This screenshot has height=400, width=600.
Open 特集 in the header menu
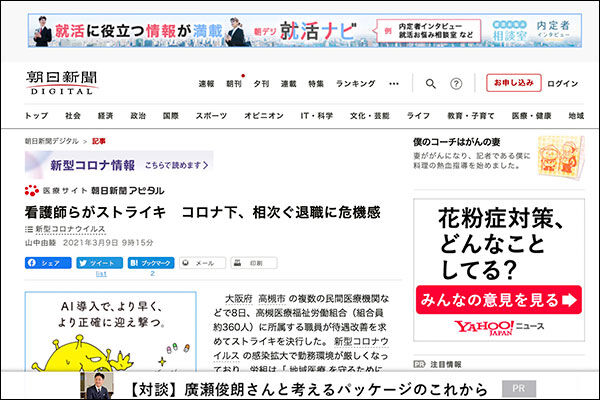pyautogui.click(x=316, y=83)
